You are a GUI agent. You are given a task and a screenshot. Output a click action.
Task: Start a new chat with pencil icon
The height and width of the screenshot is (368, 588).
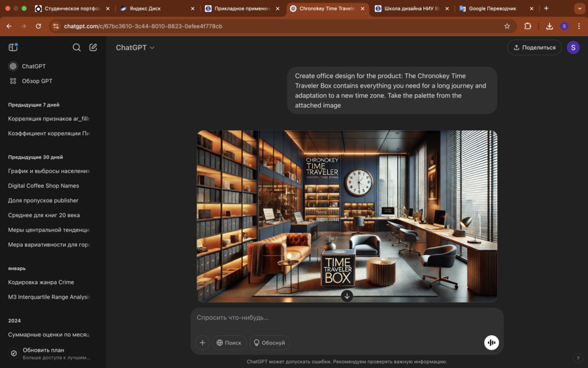coord(93,47)
